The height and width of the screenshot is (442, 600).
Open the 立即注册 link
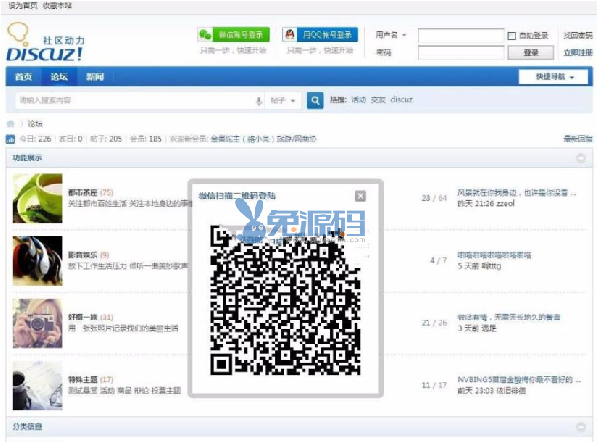coord(578,52)
